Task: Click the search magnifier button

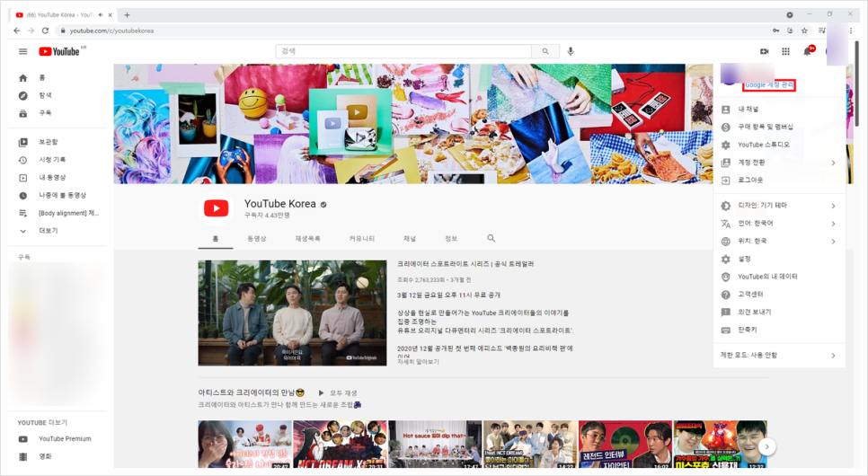Action: pyautogui.click(x=545, y=51)
